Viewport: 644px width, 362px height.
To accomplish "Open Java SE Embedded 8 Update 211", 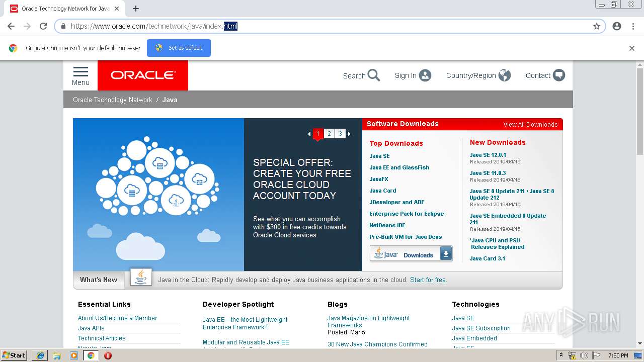I will point(508,219).
